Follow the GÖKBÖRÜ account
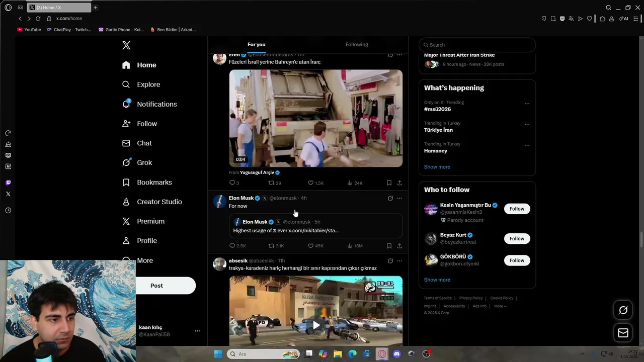The height and width of the screenshot is (362, 644). pyautogui.click(x=517, y=260)
